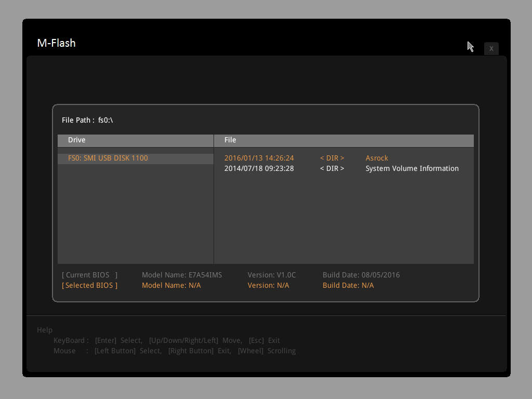The image size is (532, 399).
Task: Click the M-Flash title text
Action: coord(56,43)
